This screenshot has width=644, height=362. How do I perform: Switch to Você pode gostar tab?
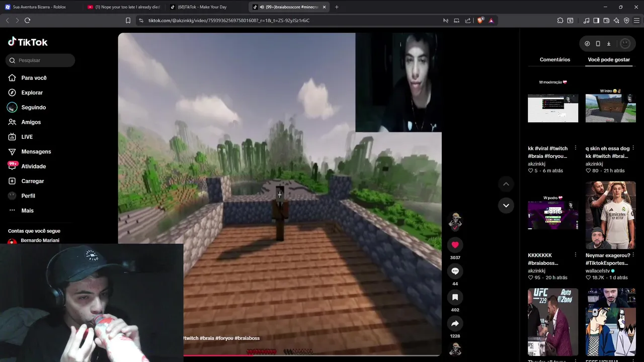pyautogui.click(x=609, y=59)
